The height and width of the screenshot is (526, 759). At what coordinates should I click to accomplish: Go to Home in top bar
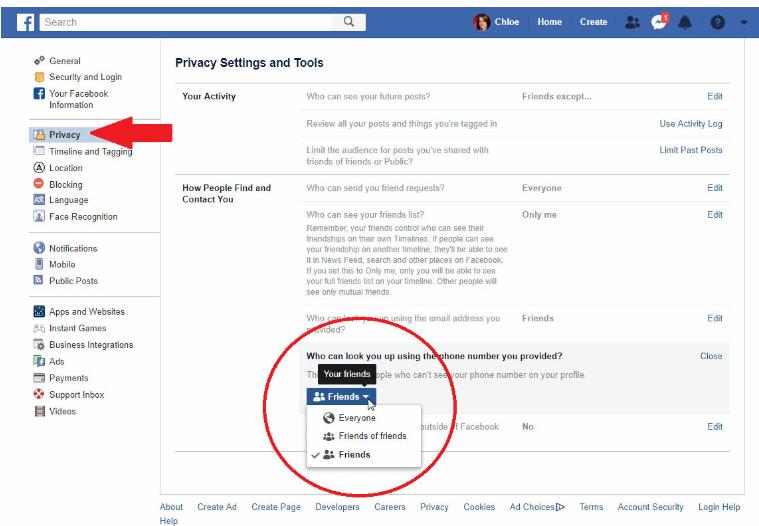click(x=549, y=22)
